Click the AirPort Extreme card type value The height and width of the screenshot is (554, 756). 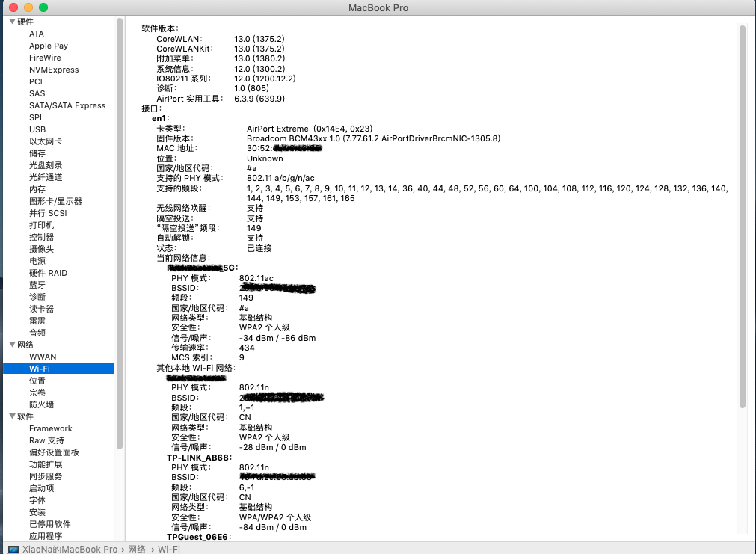tap(310, 129)
